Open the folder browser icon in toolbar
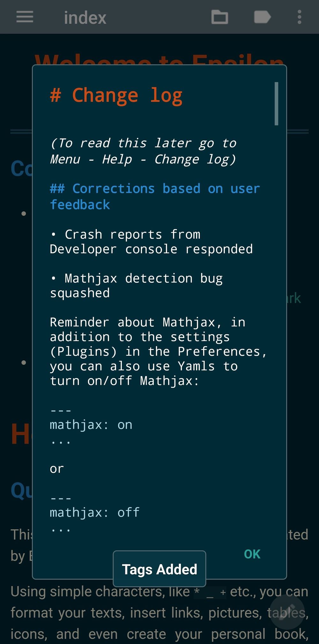 pyautogui.click(x=220, y=17)
